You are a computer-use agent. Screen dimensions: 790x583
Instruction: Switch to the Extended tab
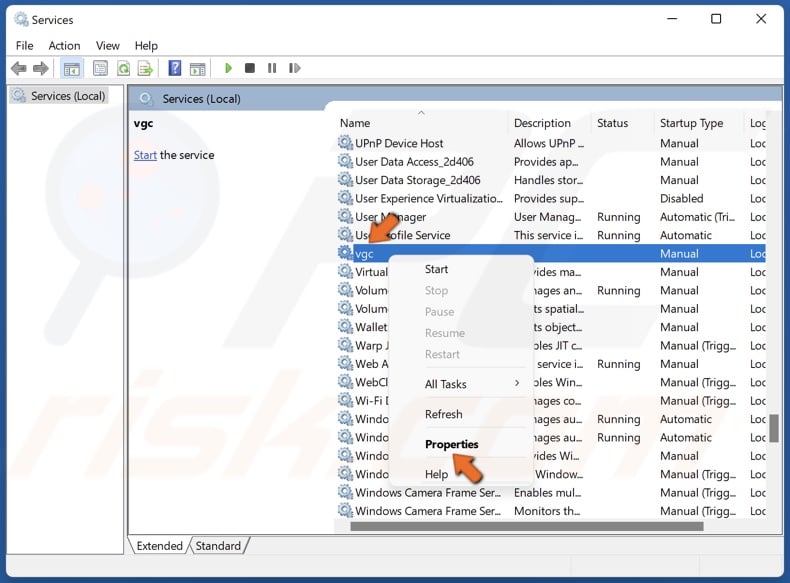[159, 546]
